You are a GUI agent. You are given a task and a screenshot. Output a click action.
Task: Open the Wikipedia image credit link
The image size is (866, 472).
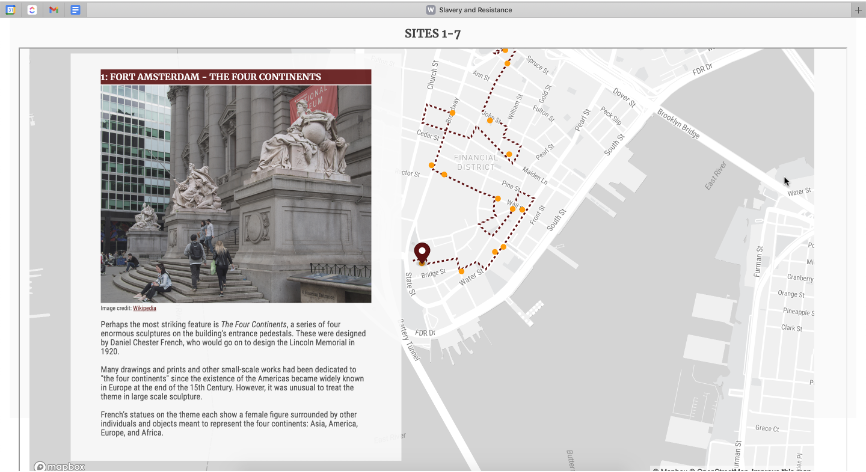(144, 309)
